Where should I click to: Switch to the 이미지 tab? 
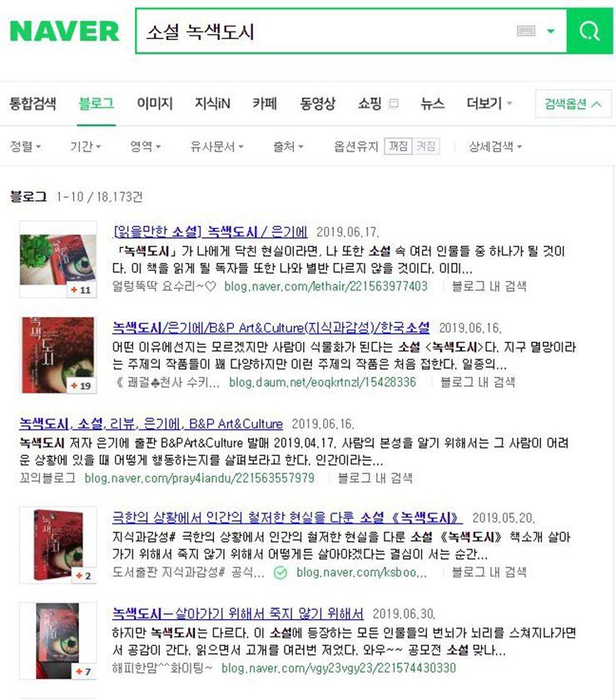click(x=154, y=103)
